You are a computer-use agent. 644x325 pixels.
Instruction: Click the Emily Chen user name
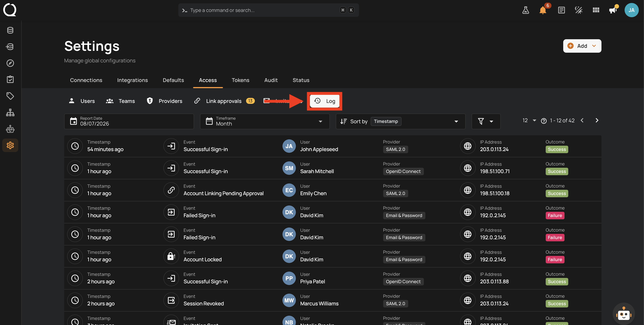(313, 193)
